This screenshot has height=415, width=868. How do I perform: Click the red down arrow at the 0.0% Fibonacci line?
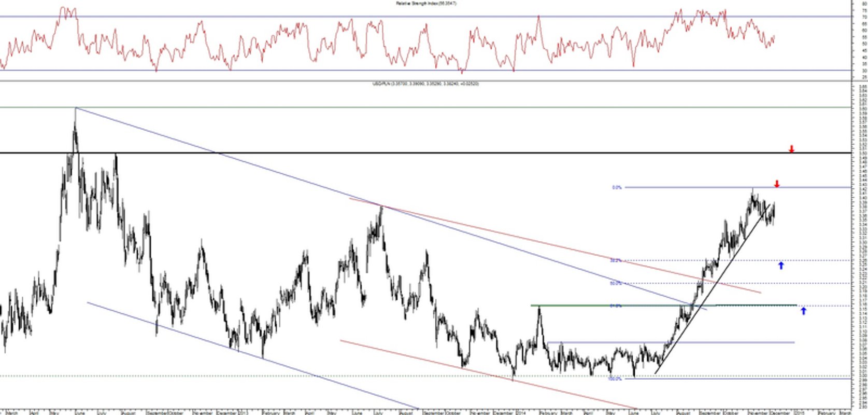tap(806, 183)
